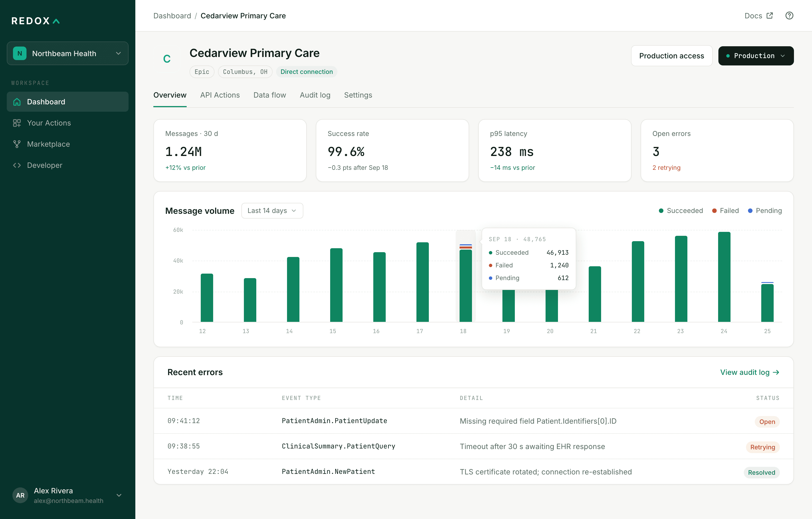812x519 pixels.
Task: Click the Production access button
Action: [x=671, y=56]
